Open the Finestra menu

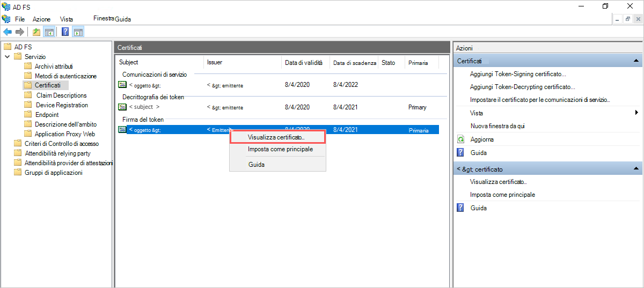[104, 18]
